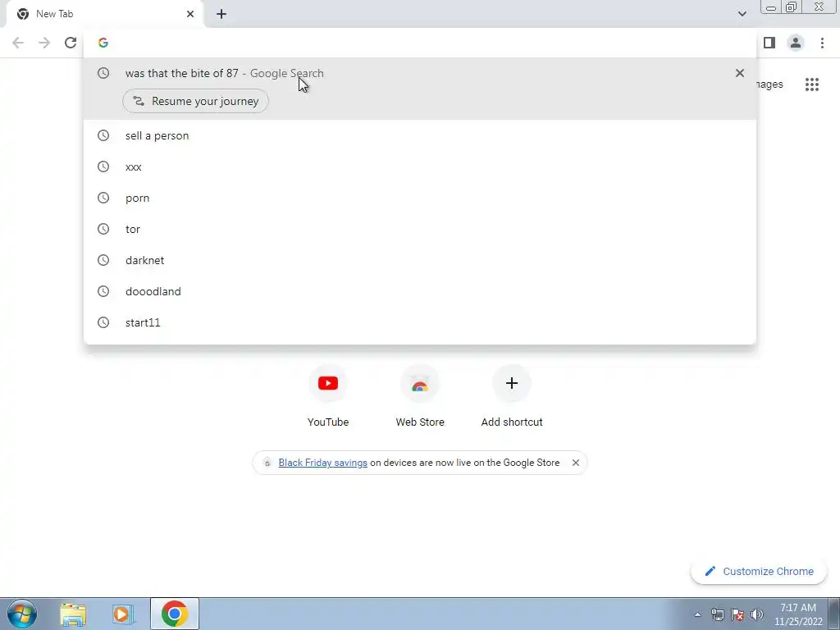Image resolution: width=840 pixels, height=630 pixels.
Task: Click into the address bar input
Action: pos(420,43)
